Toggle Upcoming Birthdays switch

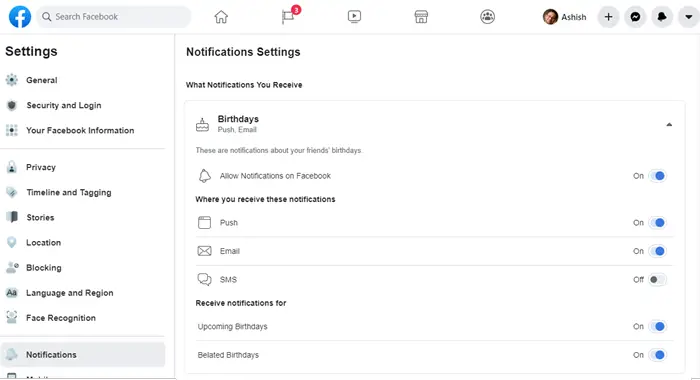(658, 326)
